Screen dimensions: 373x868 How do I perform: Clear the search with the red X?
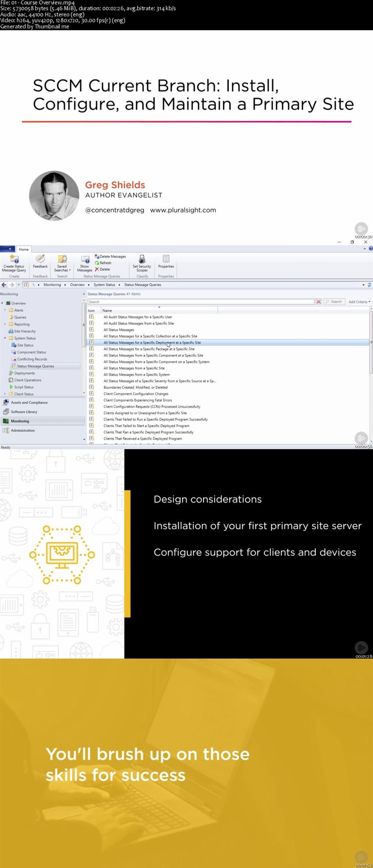pyautogui.click(x=319, y=302)
